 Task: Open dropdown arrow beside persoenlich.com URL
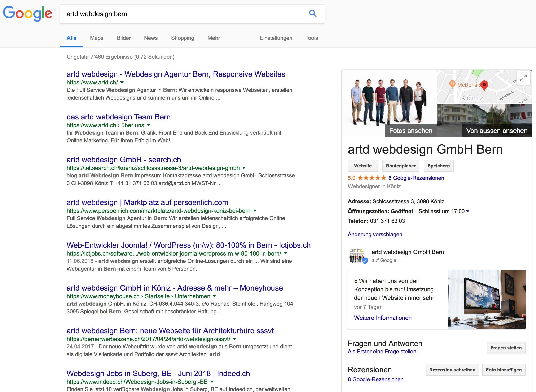point(254,211)
